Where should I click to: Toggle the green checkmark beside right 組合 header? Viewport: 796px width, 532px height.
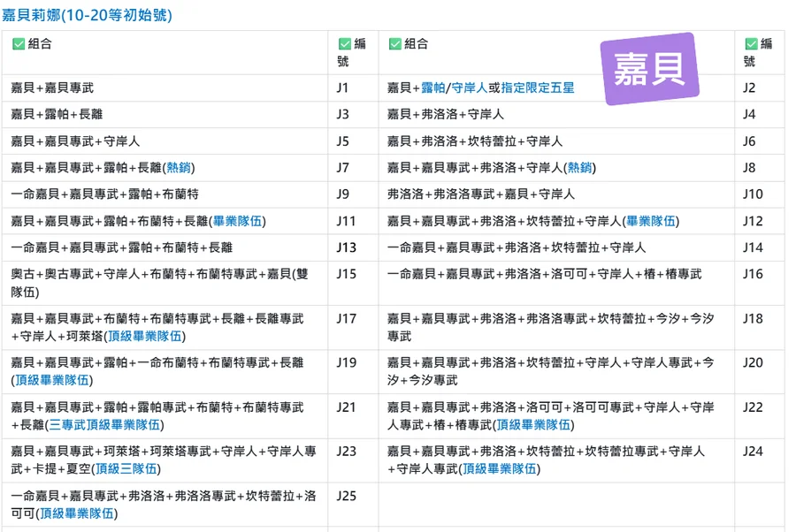(394, 43)
